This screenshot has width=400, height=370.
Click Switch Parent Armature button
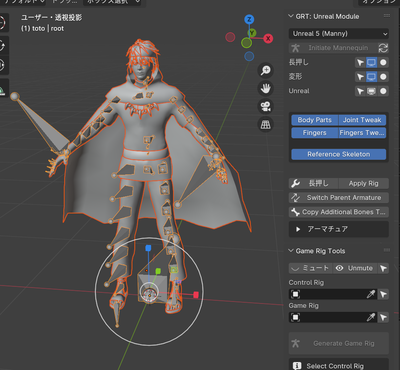click(339, 198)
